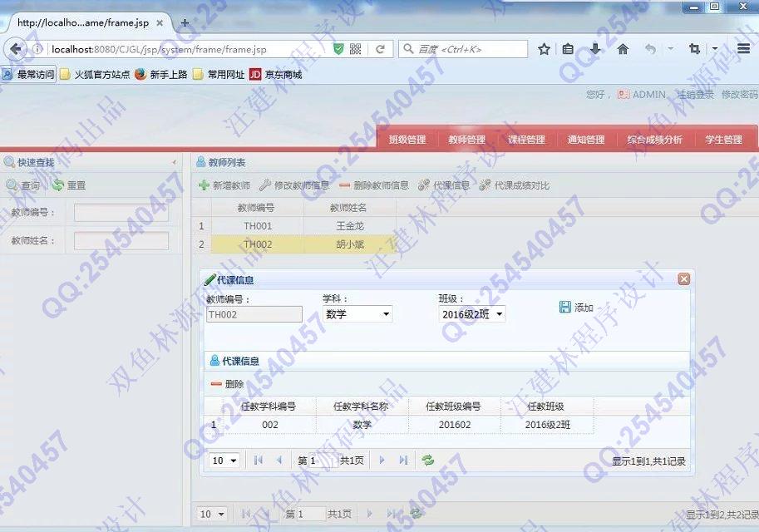Open page size dropdown in teacher list pager
Screen dimensions: 759x532
[x=211, y=514]
